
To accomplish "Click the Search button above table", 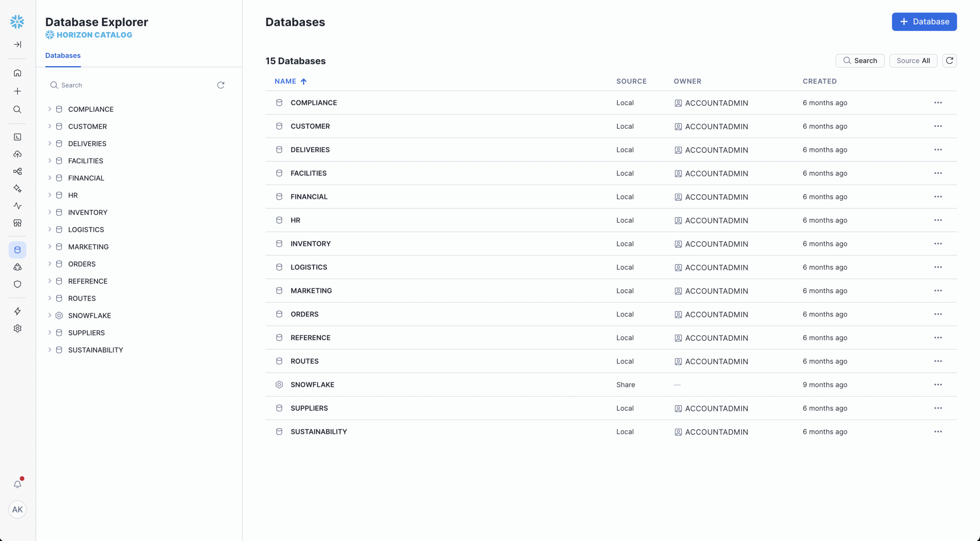I will click(x=860, y=60).
